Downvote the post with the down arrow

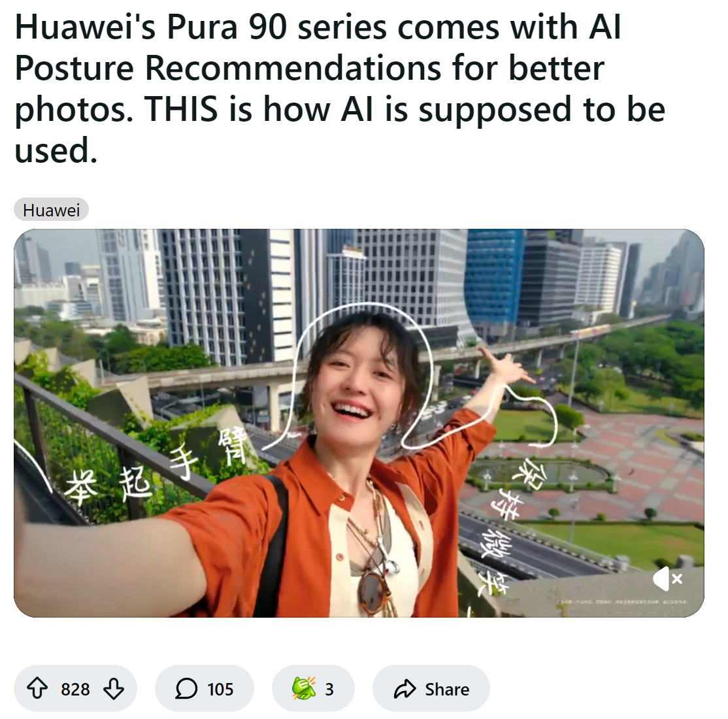[x=113, y=689]
